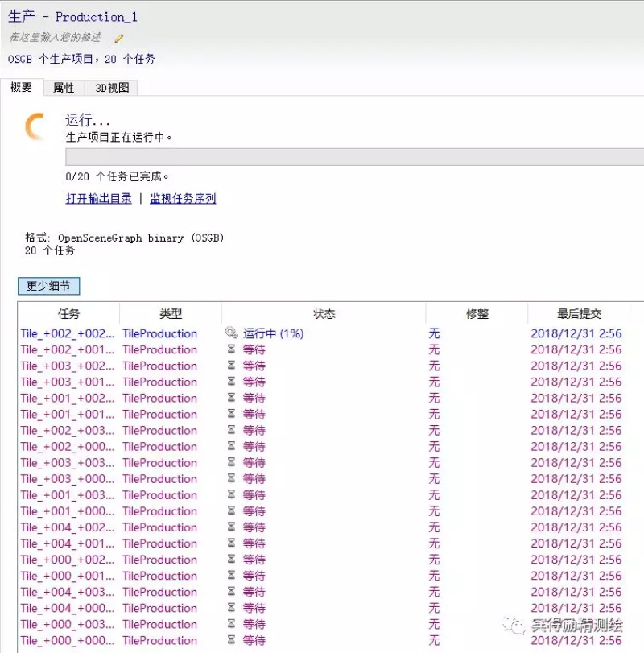This screenshot has height=653, width=644.
Task: Click the 监视任务序列 link
Action: pos(183,198)
